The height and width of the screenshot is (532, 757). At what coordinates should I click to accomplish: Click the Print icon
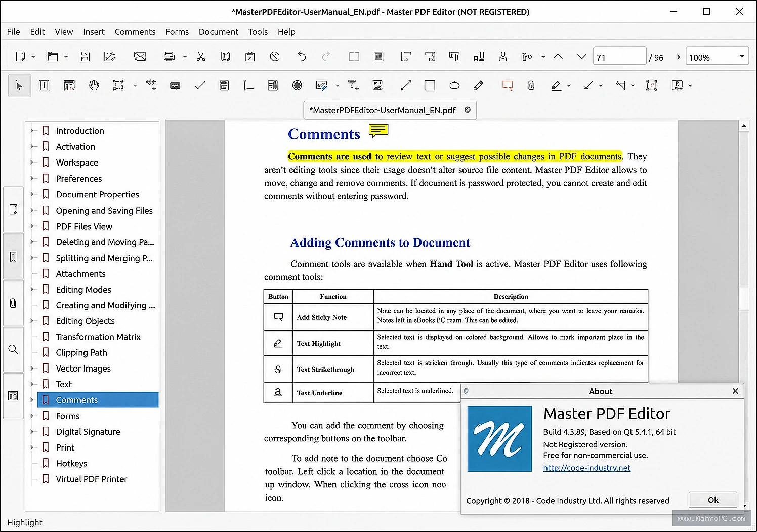(170, 57)
